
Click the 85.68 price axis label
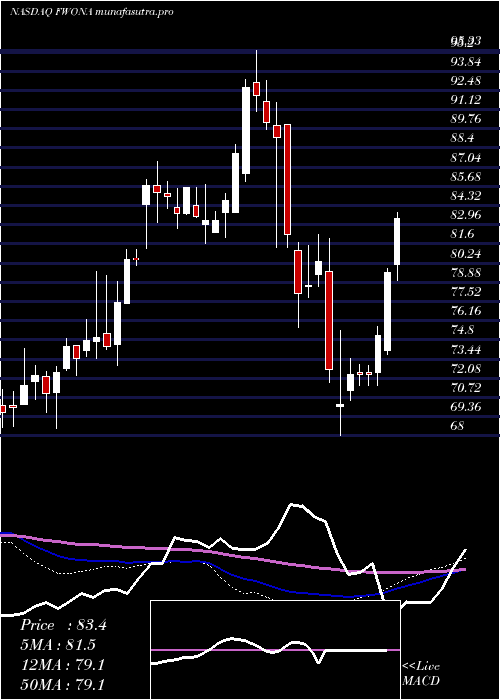pos(466,177)
